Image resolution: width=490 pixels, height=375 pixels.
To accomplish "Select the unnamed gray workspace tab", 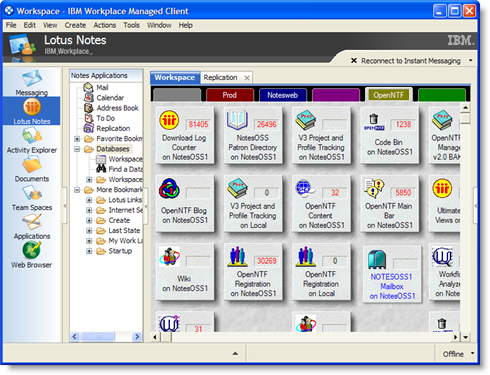I will pos(177,95).
